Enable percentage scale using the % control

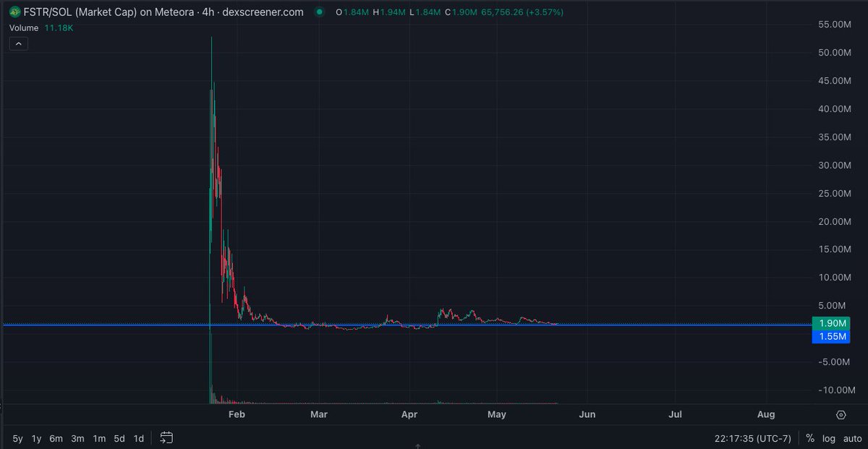pos(809,437)
